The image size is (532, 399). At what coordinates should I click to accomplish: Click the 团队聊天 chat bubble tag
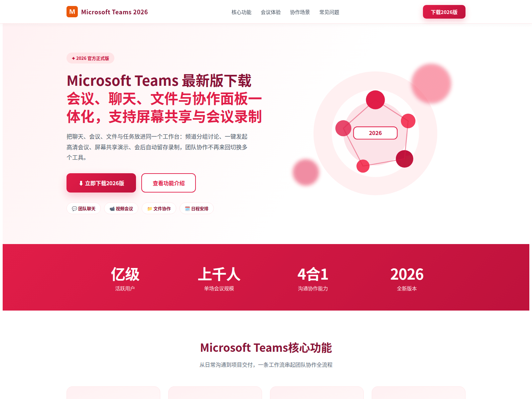[83, 208]
